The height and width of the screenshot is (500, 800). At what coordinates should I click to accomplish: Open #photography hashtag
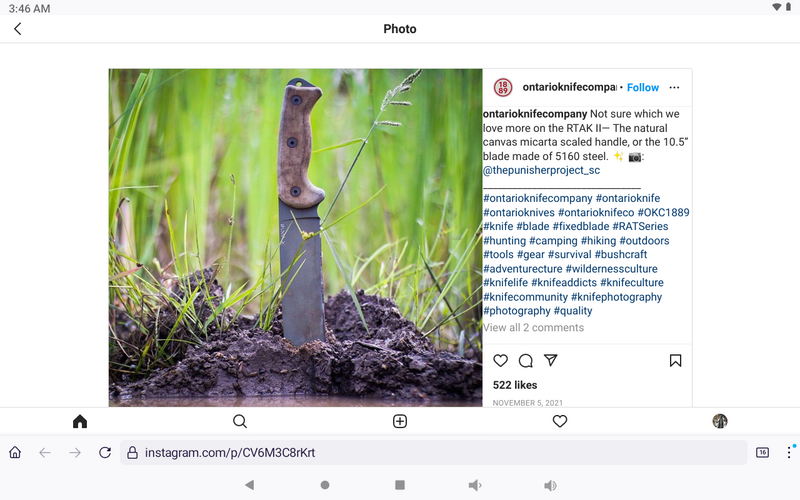(516, 311)
